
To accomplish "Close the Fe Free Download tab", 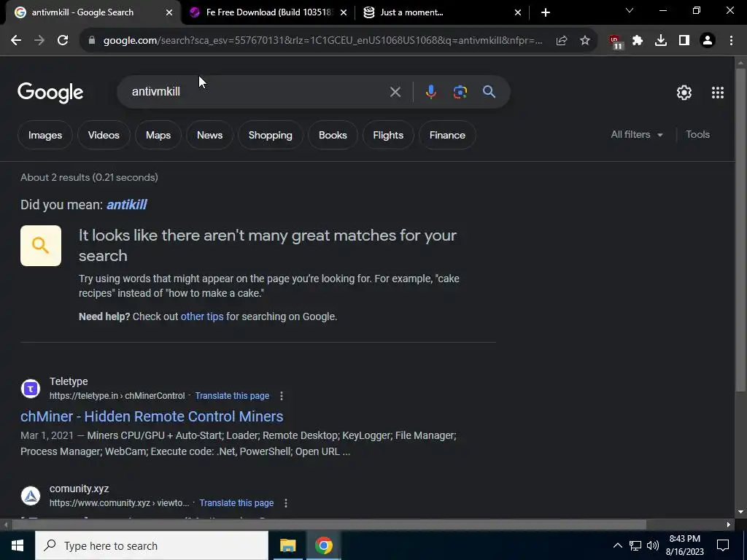I will pos(344,13).
